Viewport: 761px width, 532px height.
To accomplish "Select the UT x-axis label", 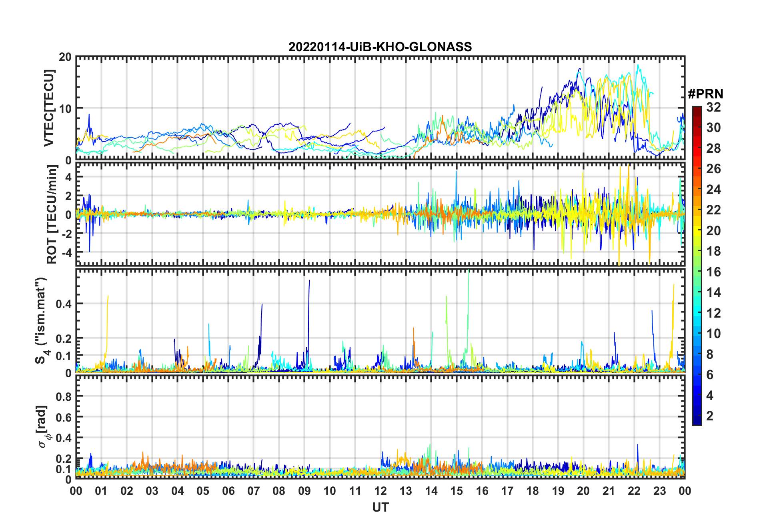I will pyautogui.click(x=380, y=507).
